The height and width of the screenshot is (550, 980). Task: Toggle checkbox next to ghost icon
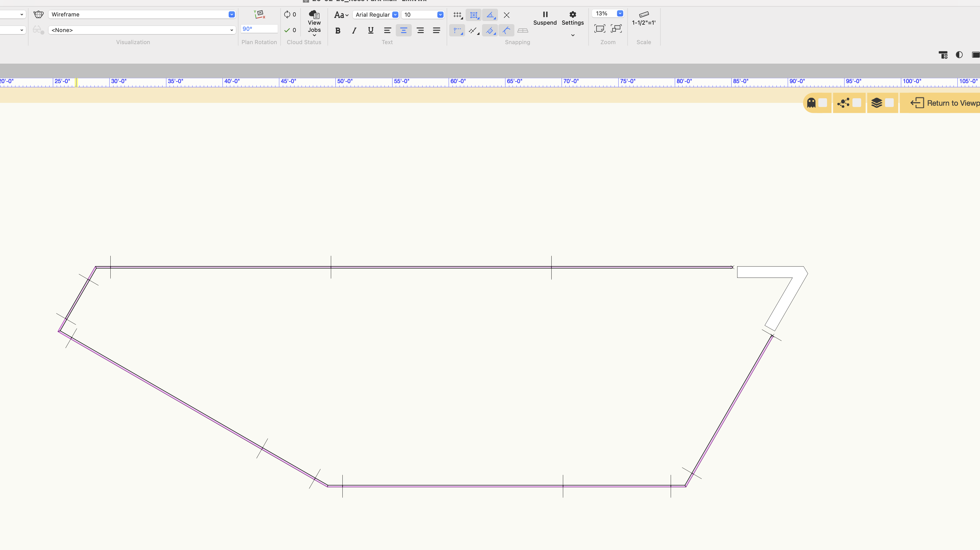[x=822, y=103]
